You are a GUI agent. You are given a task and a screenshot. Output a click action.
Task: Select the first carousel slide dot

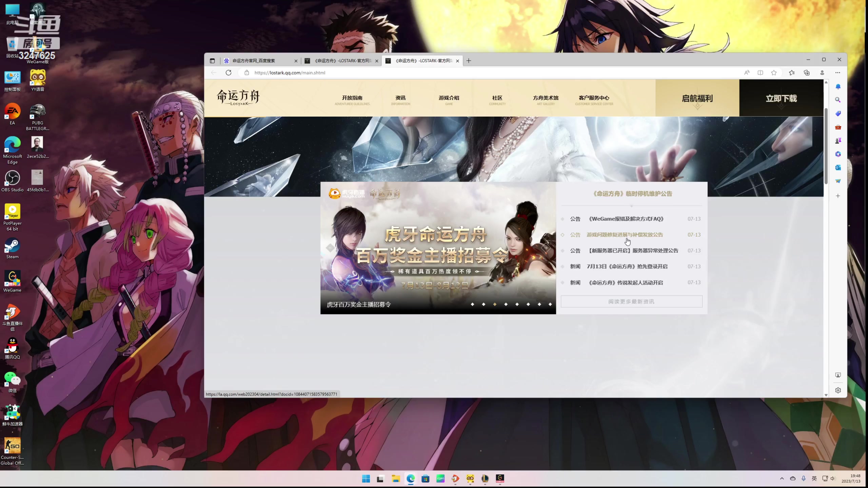[x=472, y=304]
